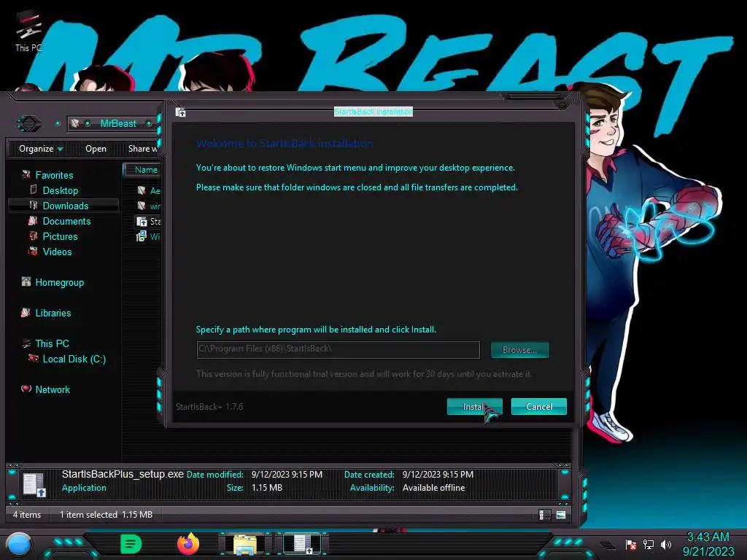Click 'Available offline' in details pane
The width and height of the screenshot is (747, 560).
(x=433, y=488)
